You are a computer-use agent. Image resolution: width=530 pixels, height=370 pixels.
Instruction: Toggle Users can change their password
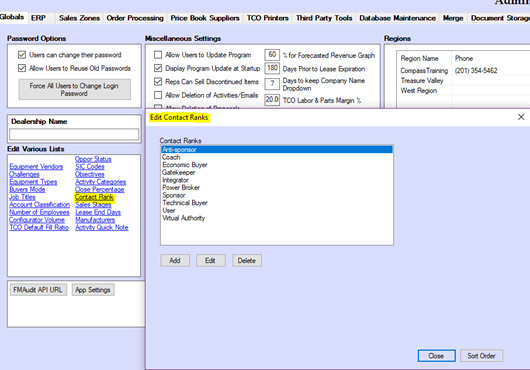point(22,55)
